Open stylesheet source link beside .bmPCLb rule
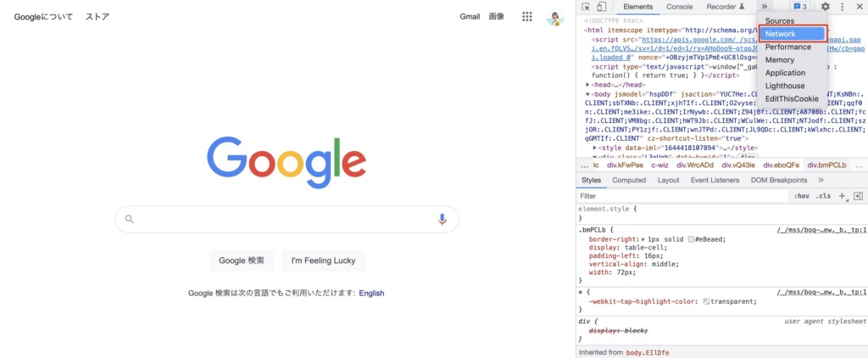Screen dimensions: 868x358 pyautogui.click(x=822, y=229)
